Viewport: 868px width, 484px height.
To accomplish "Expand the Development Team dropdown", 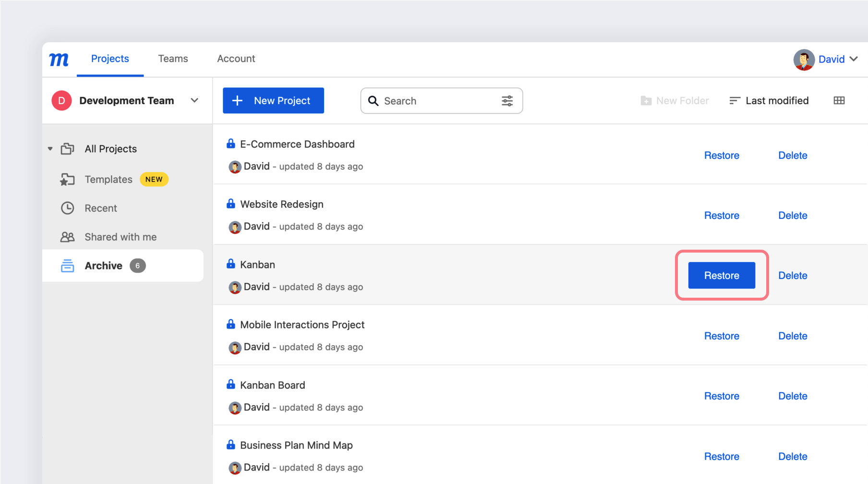I will point(194,100).
